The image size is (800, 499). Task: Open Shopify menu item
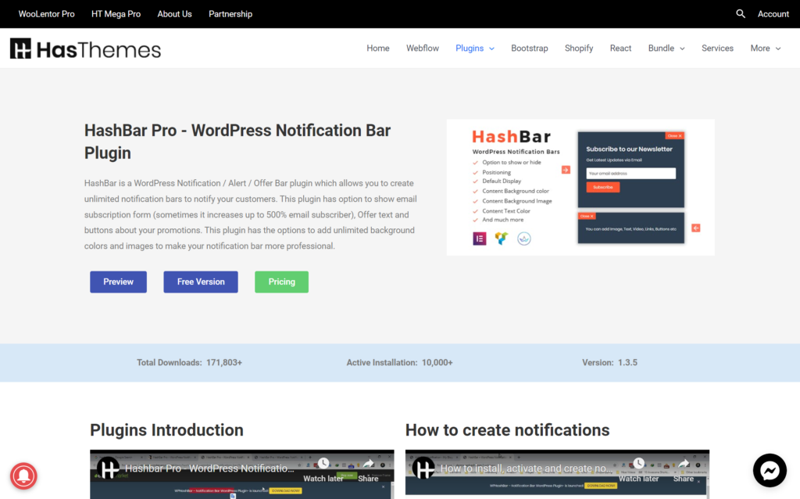579,48
